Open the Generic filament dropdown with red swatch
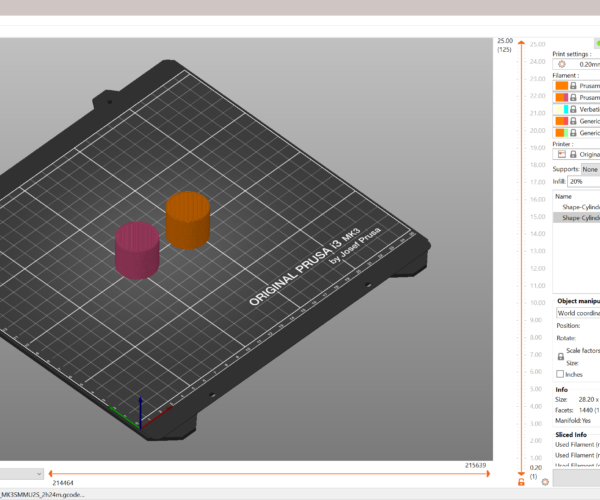This screenshot has width=600, height=500. click(x=576, y=121)
